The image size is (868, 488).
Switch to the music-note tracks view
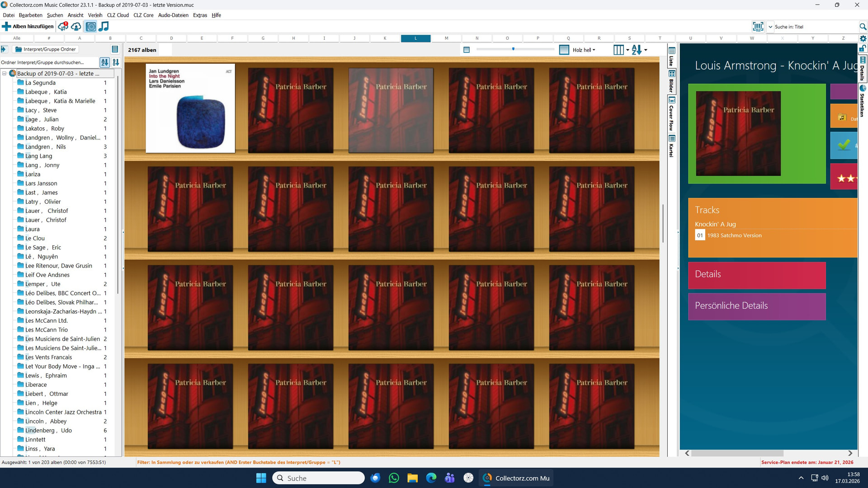click(104, 26)
